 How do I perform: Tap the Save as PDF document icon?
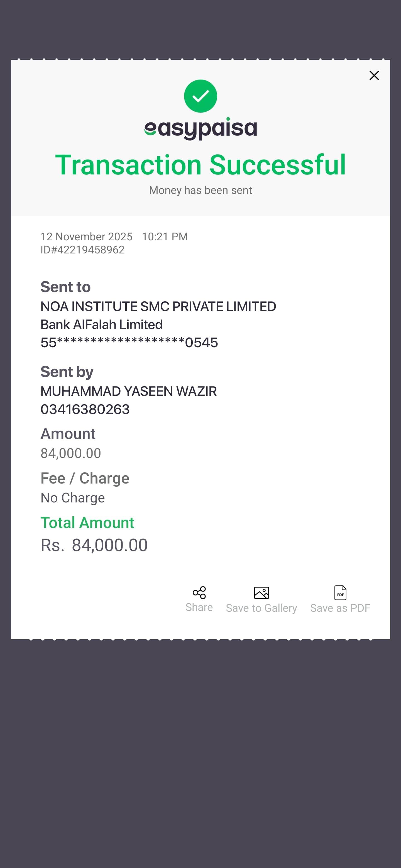click(340, 593)
